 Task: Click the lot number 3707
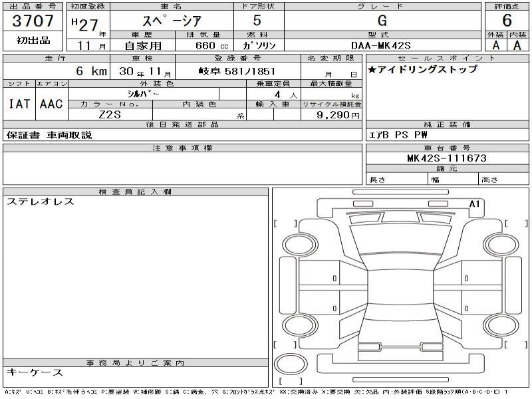click(x=33, y=21)
